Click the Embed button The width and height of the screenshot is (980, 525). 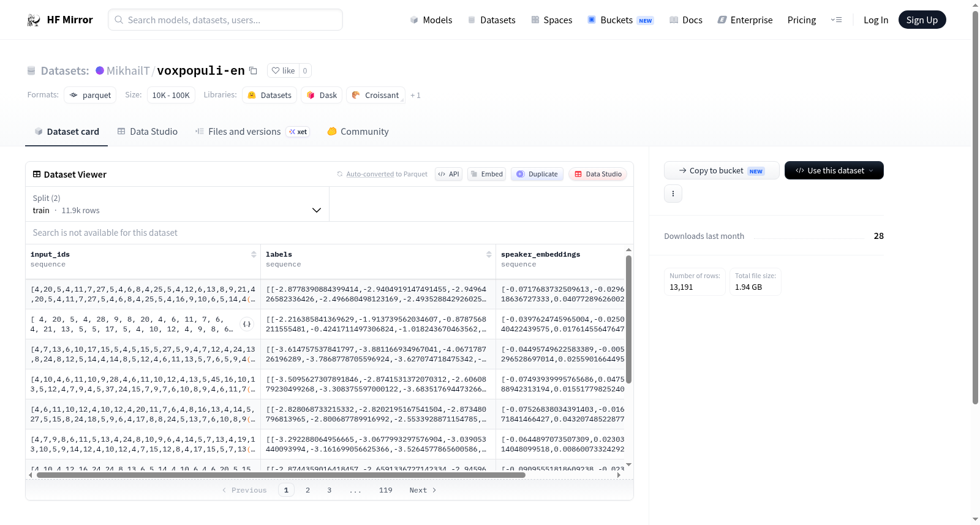(x=486, y=174)
